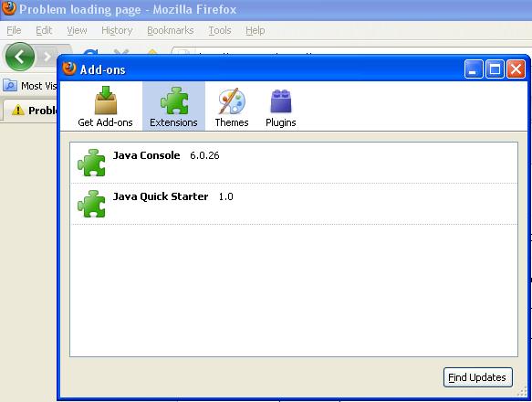Screen dimensions: 532x402
Task: Open the Bookmarks menu in Firefox
Action: click(171, 30)
